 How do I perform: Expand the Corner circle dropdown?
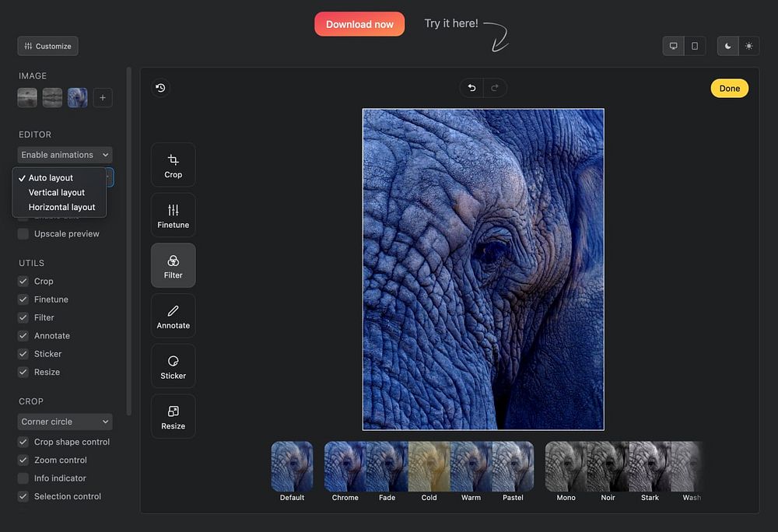tap(65, 422)
